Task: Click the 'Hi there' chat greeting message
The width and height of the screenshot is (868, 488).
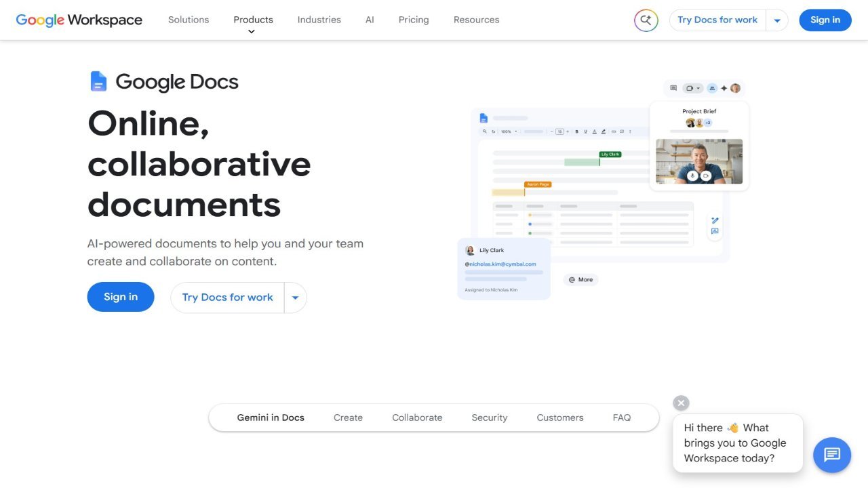Action: click(738, 443)
